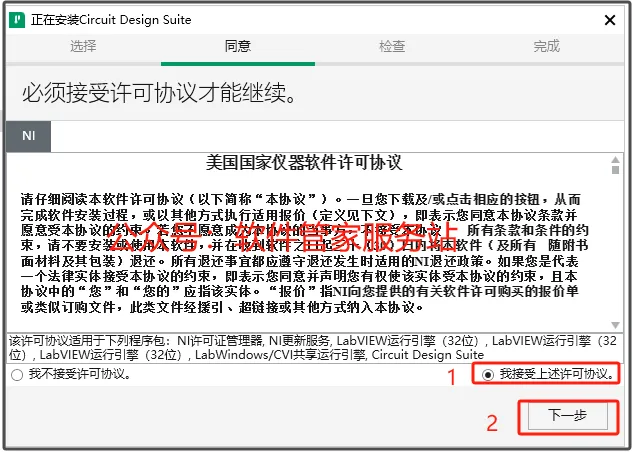This screenshot has width=633, height=452.
Task: Close the Circuit Design Suite installer window
Action: (x=610, y=20)
